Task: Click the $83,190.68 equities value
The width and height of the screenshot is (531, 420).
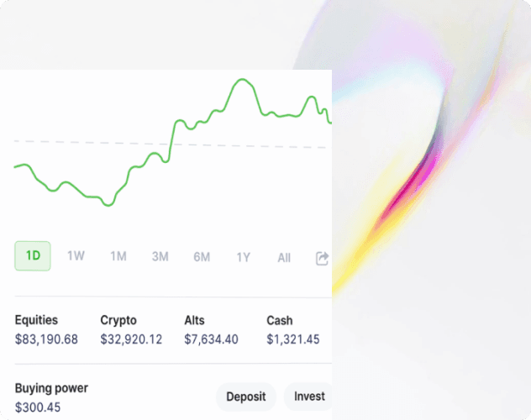Action: pyautogui.click(x=46, y=339)
